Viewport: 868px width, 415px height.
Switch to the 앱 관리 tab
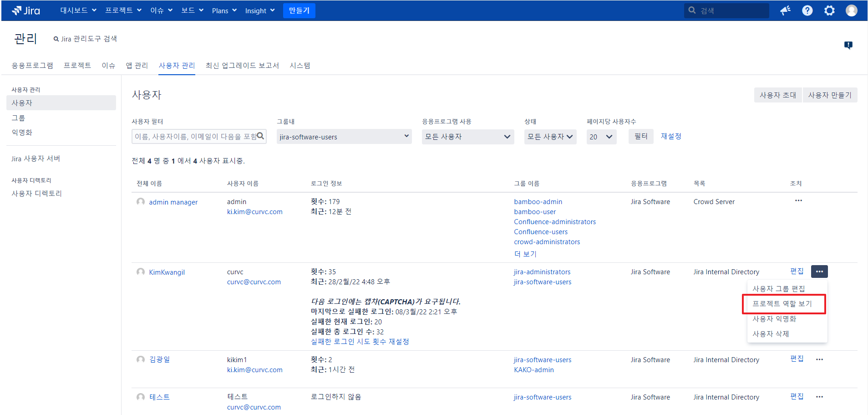137,66
